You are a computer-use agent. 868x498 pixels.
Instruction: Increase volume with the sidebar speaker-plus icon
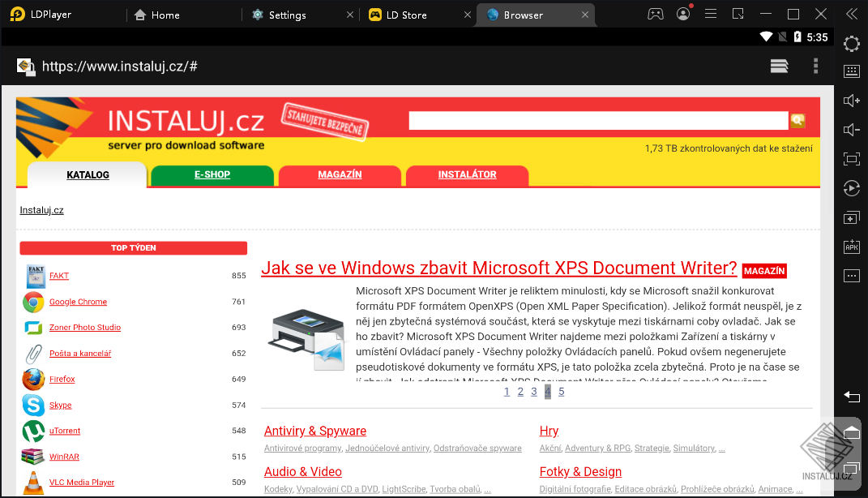coord(852,101)
